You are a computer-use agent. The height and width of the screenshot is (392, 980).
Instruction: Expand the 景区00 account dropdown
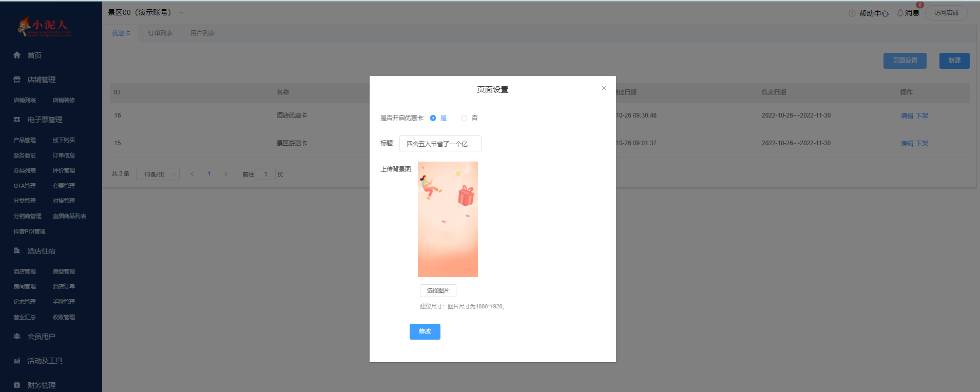(181, 13)
